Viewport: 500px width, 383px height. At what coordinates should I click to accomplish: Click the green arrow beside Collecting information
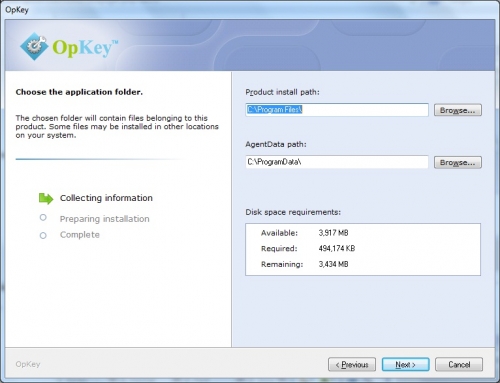click(x=46, y=198)
